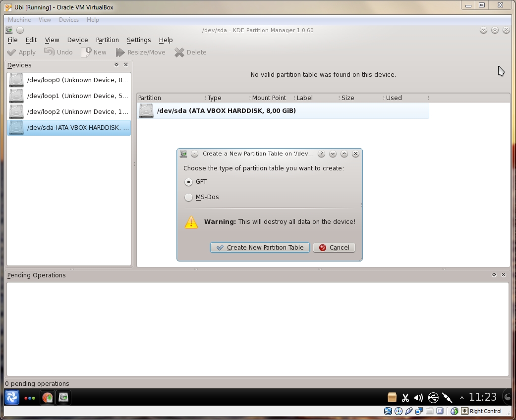This screenshot has width=516, height=420.
Task: Sort by the Type column header
Action: [228, 98]
